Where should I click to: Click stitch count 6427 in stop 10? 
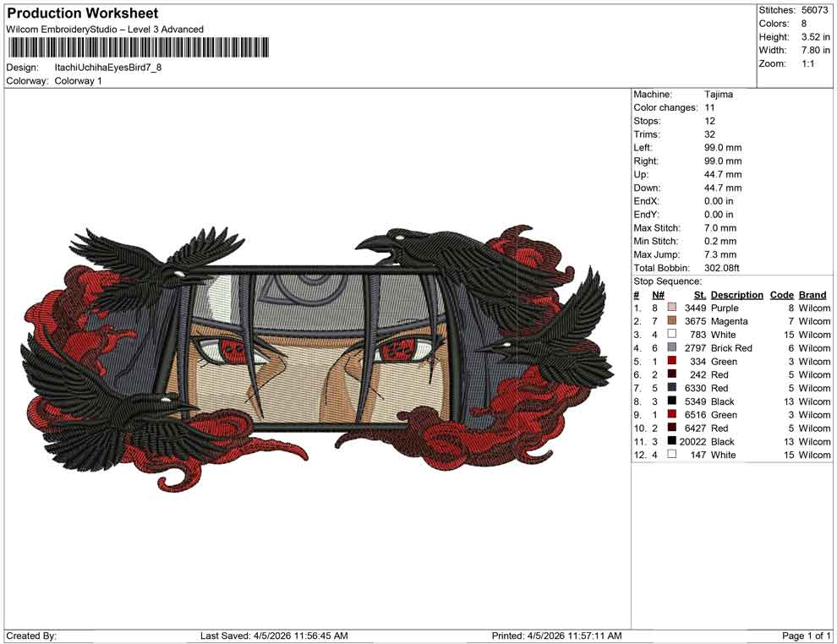click(696, 428)
